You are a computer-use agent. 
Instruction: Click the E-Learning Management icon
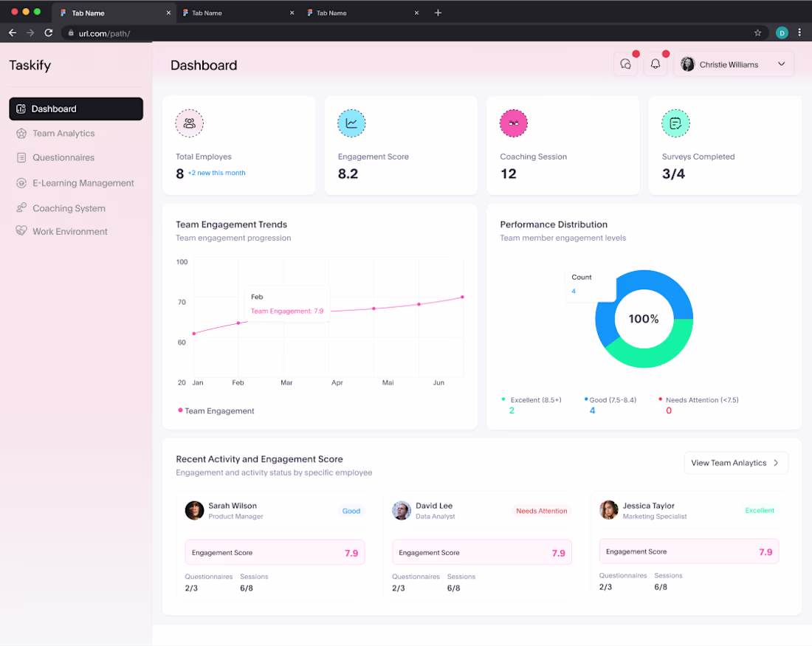click(21, 183)
